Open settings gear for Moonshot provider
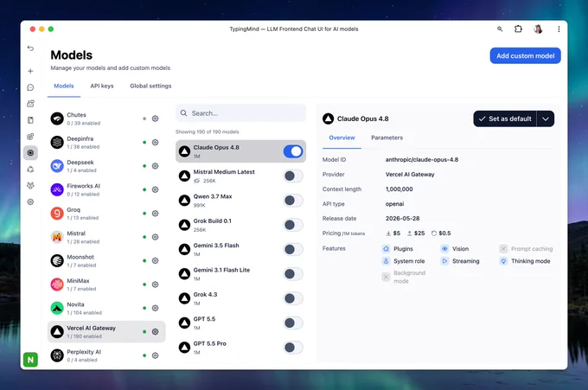The height and width of the screenshot is (390, 588). point(156,260)
